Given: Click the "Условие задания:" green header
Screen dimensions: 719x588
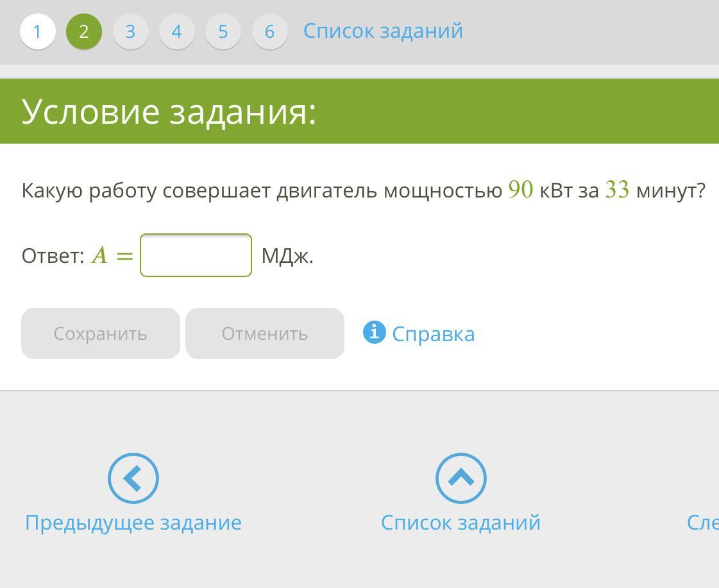Looking at the screenshot, I should (x=169, y=112).
